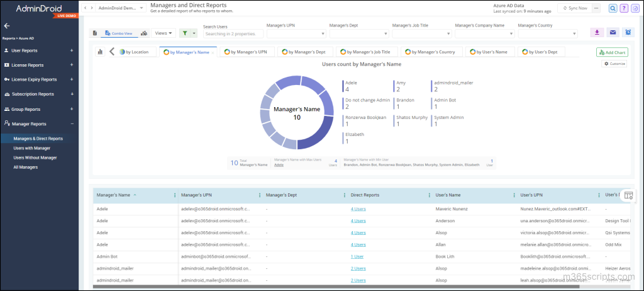Click the back arrow in the sidebar
Viewport: 644px width, 291px height.
click(6, 26)
